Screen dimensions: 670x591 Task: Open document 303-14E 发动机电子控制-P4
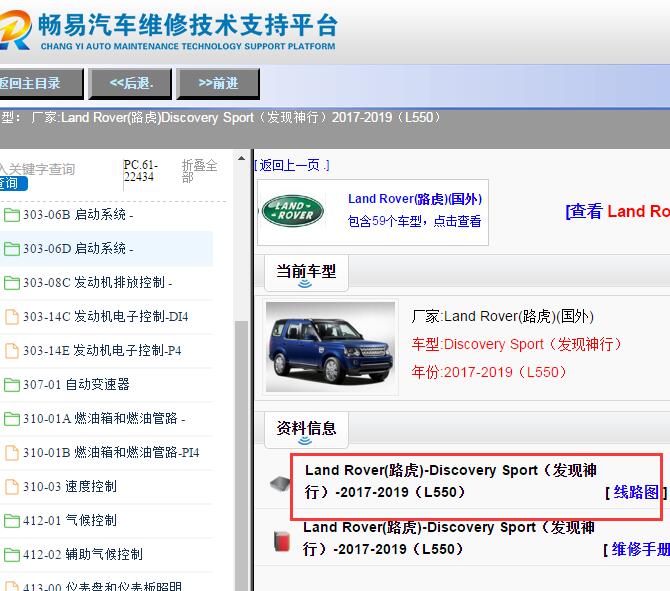(102, 351)
